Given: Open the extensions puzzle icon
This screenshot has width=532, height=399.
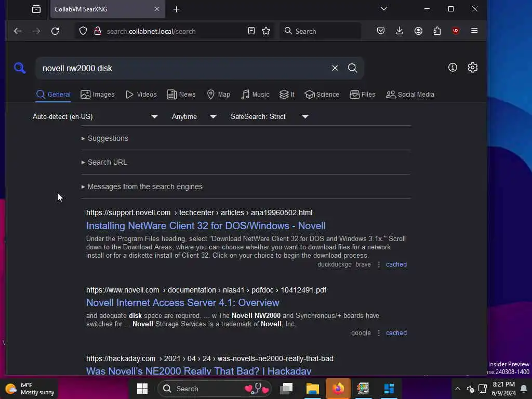Looking at the screenshot, I should click(x=437, y=31).
